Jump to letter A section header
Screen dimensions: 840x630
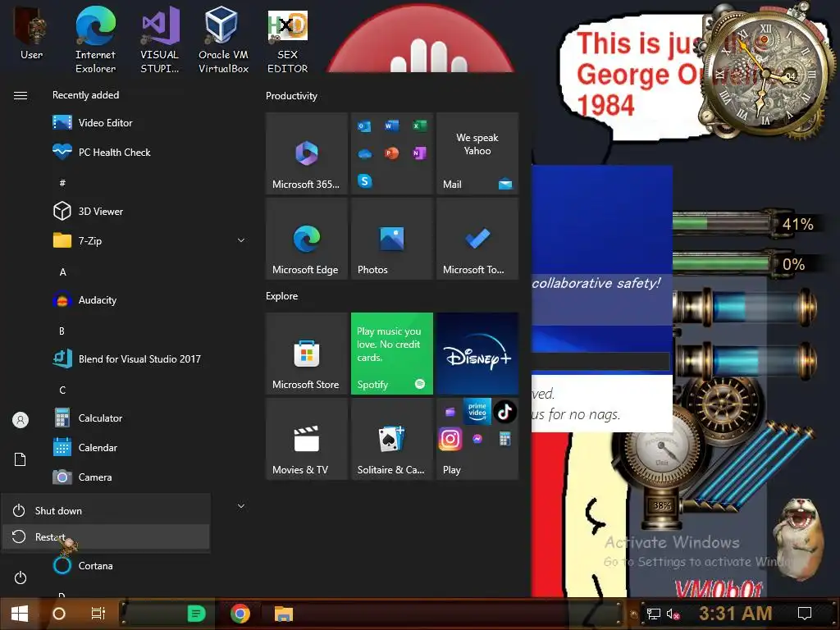click(x=62, y=272)
